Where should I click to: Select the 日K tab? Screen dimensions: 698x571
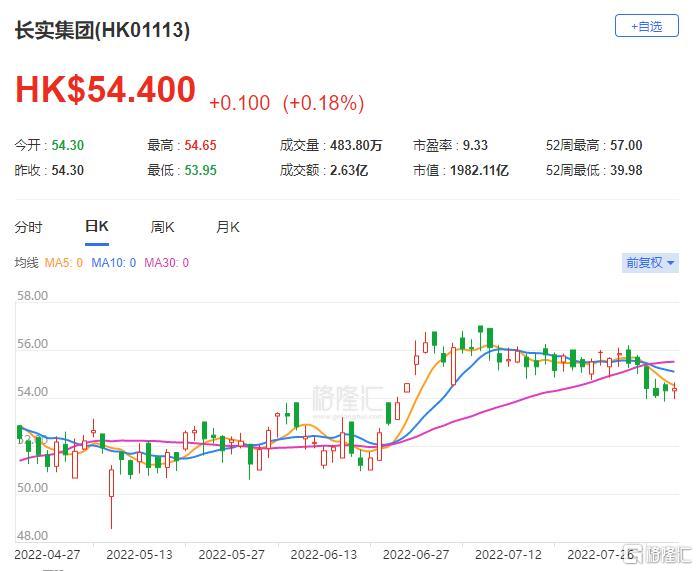(x=97, y=227)
